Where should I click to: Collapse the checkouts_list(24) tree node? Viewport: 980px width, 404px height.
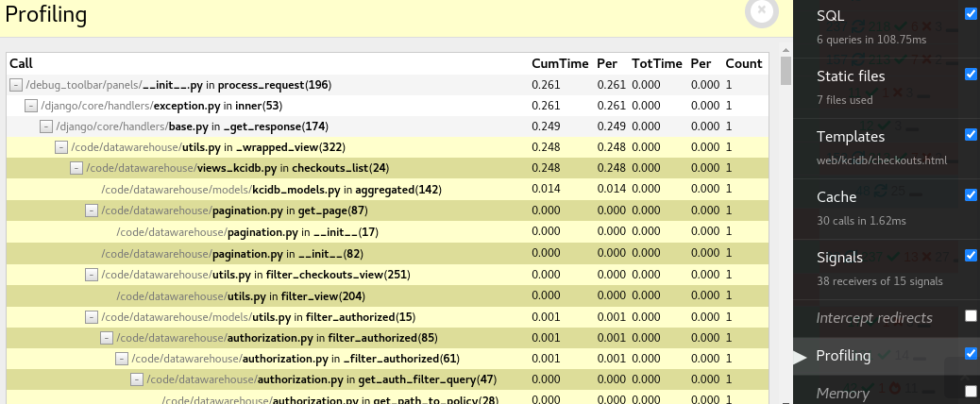click(76, 168)
